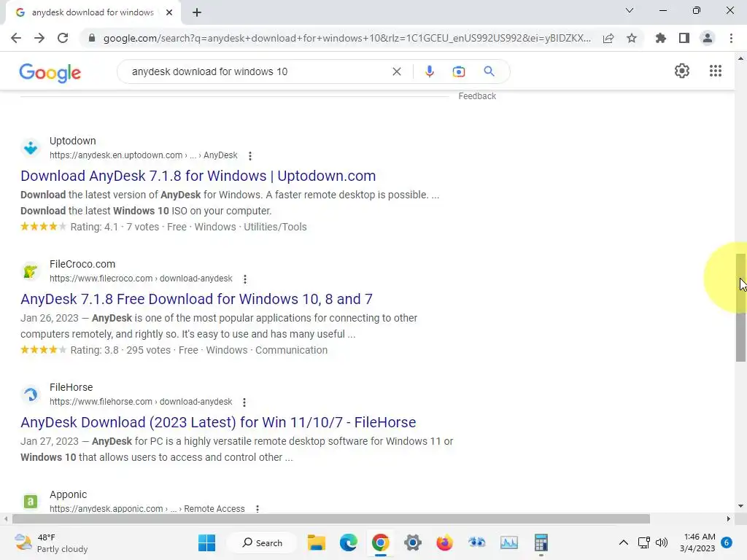Open AnyDesk Download (2023 Latest) FileHorse link
This screenshot has width=747, height=560.
[218, 422]
